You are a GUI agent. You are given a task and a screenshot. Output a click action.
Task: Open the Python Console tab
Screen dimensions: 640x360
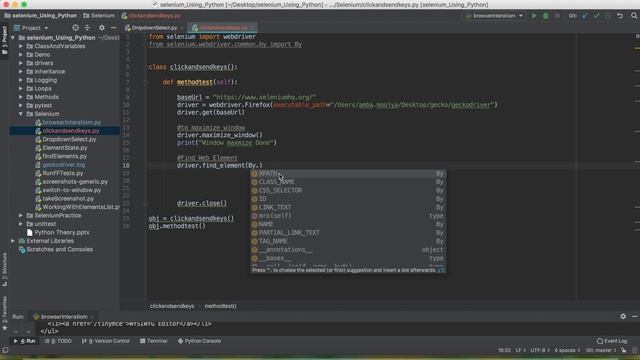pyautogui.click(x=199, y=341)
